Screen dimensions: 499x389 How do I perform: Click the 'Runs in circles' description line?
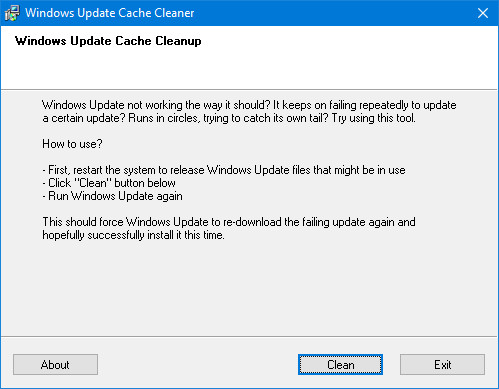[x=229, y=118]
